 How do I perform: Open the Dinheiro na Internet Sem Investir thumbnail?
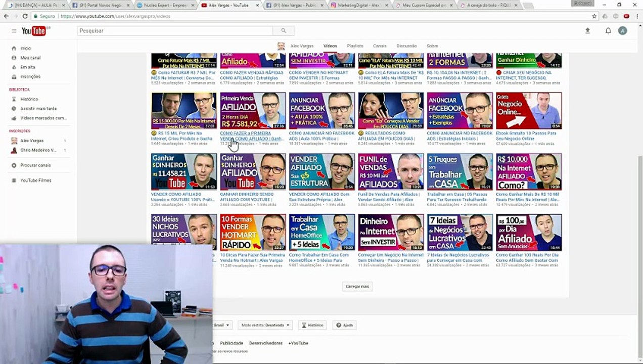pyautogui.click(x=391, y=232)
